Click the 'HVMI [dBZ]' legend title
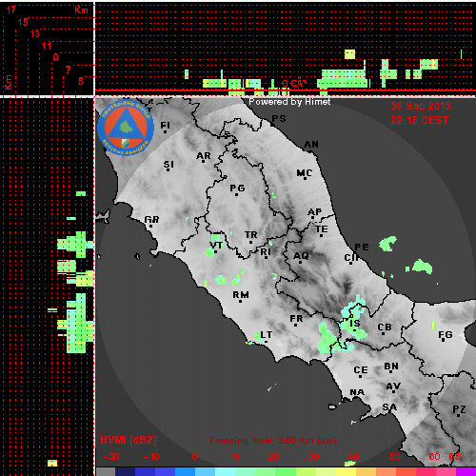476x476 pixels. [x=129, y=440]
